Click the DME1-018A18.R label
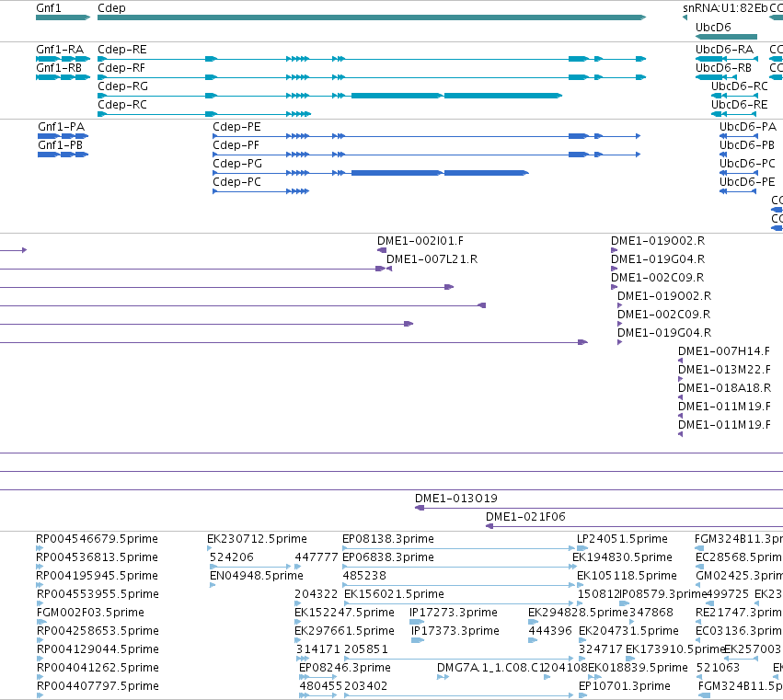This screenshot has width=783, height=700. click(x=725, y=387)
